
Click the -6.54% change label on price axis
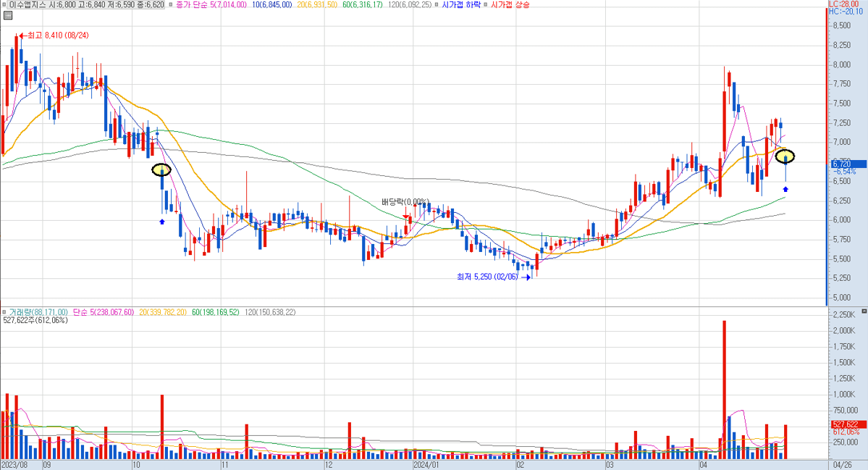[x=845, y=172]
